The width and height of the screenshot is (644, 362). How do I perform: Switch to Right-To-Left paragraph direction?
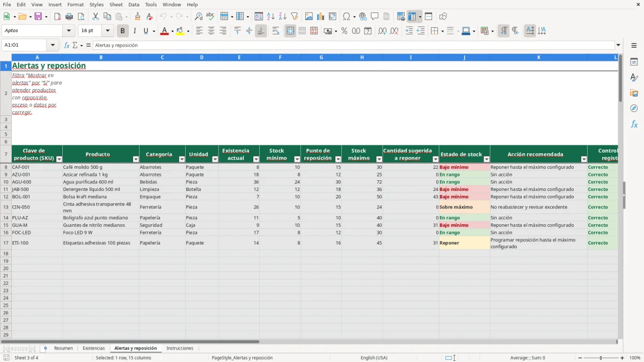[x=515, y=31]
